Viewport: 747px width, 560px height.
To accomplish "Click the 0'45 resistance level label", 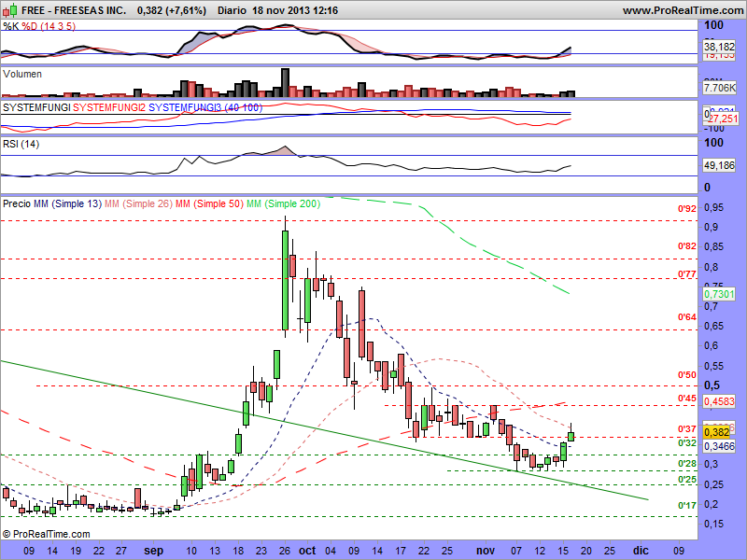I will click(687, 399).
